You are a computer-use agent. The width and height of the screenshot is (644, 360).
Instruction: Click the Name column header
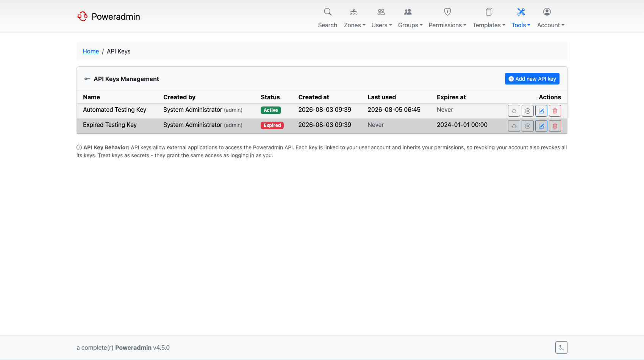coord(91,97)
